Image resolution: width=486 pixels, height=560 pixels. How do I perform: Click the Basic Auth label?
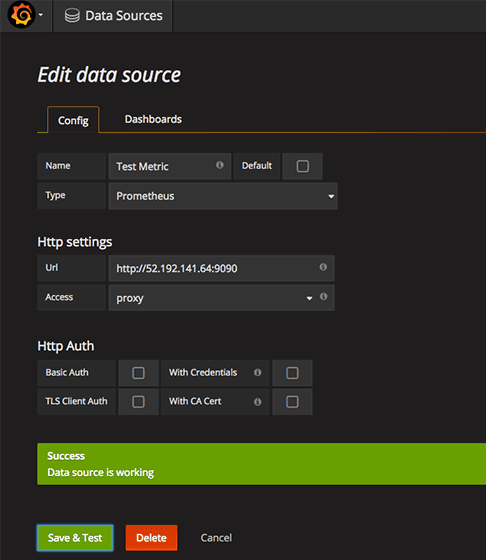(x=67, y=372)
